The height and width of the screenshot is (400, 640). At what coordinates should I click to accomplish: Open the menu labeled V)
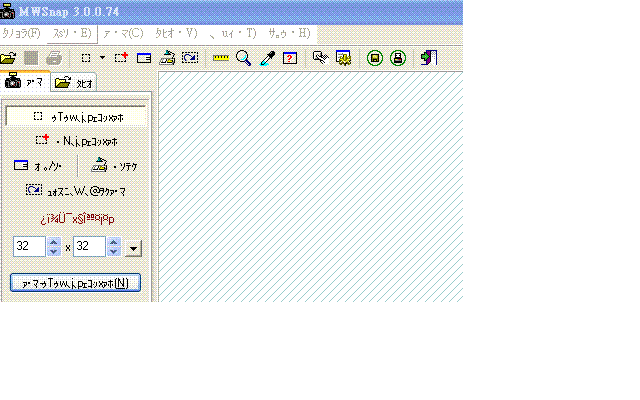tap(176, 33)
